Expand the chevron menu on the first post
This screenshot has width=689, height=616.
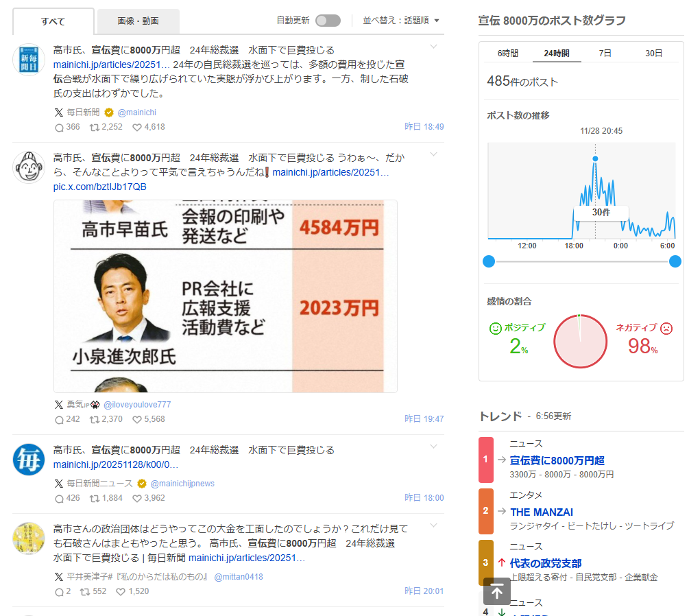(x=433, y=47)
